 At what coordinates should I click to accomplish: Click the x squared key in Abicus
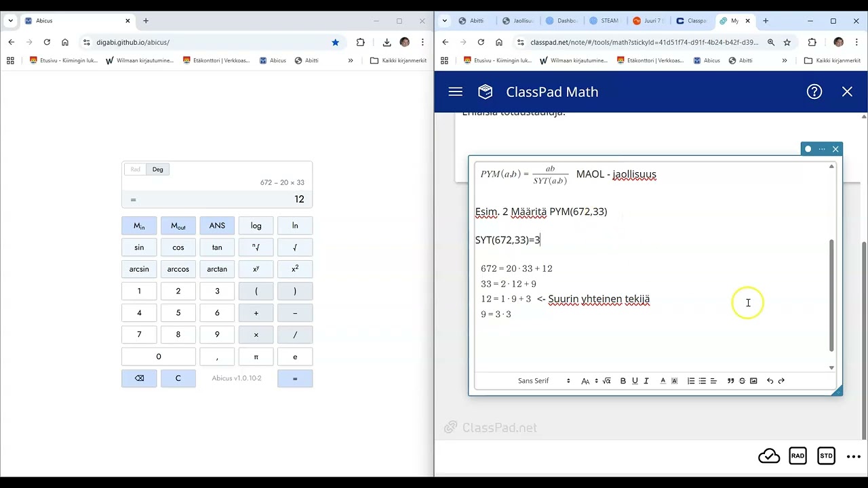[295, 269]
